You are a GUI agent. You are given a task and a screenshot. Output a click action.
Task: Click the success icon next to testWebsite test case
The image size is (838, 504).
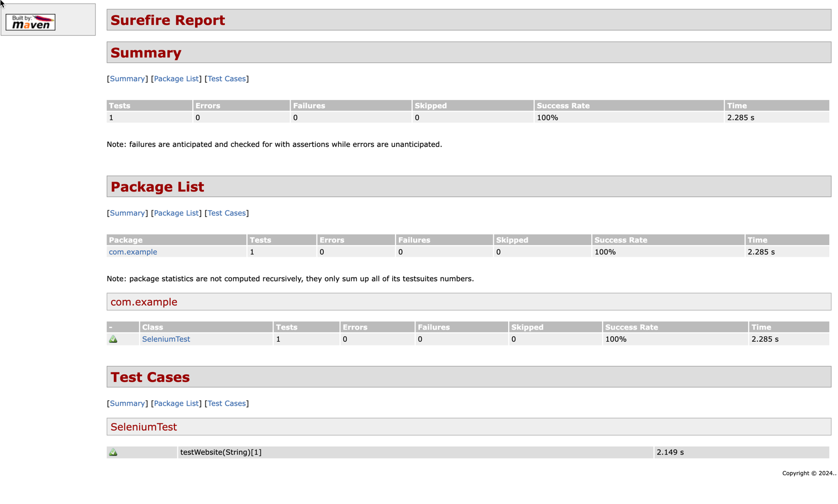(x=114, y=452)
